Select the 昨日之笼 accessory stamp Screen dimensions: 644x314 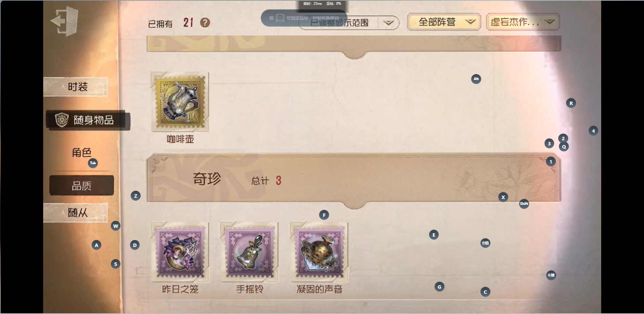180,252
